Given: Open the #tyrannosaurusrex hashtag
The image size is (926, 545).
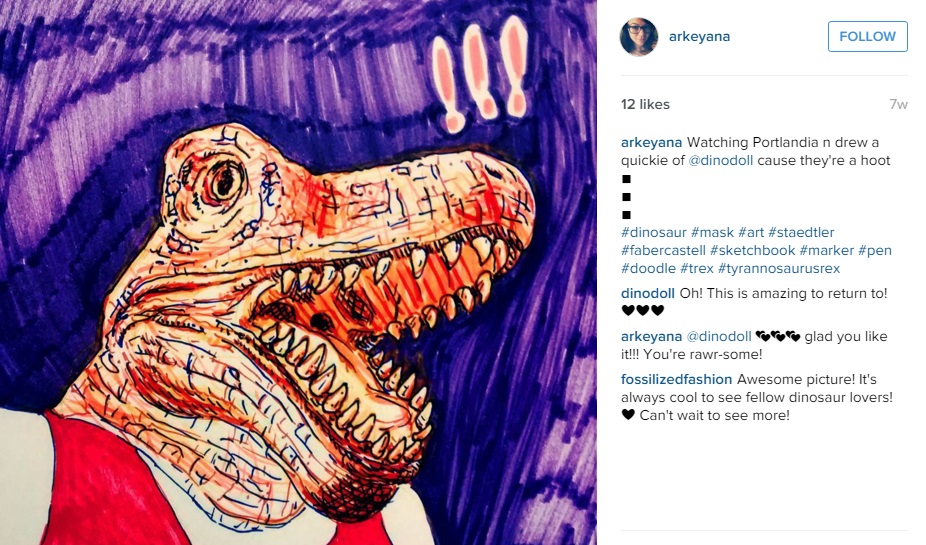Looking at the screenshot, I should [779, 269].
